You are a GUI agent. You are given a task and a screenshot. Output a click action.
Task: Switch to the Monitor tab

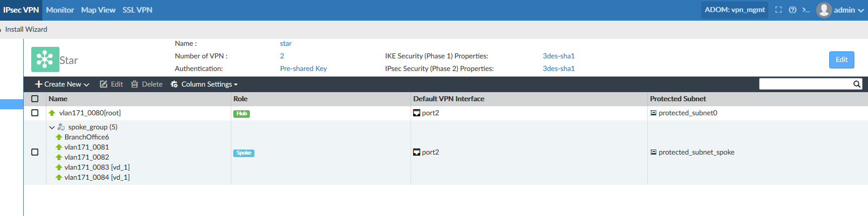point(60,10)
